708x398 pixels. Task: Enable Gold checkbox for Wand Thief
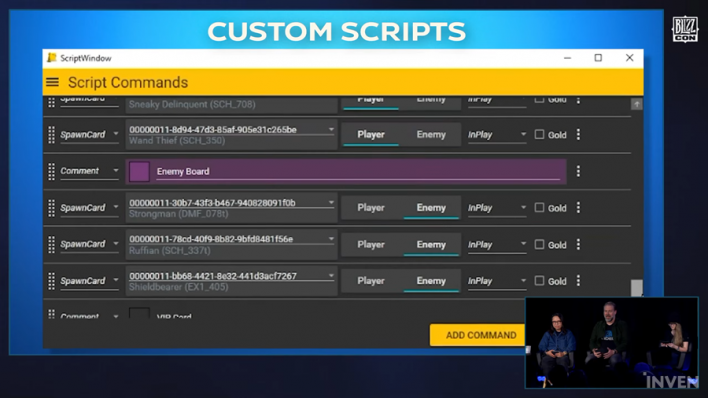(539, 134)
